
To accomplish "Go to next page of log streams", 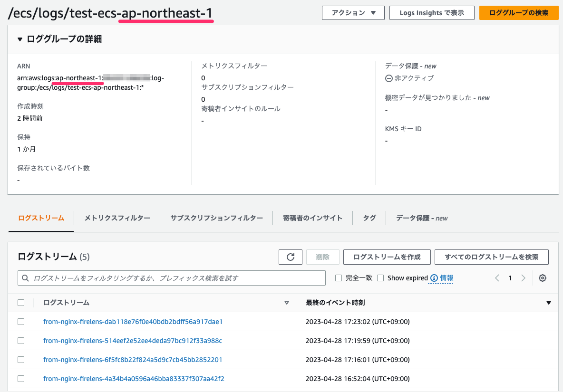I will click(x=524, y=278).
